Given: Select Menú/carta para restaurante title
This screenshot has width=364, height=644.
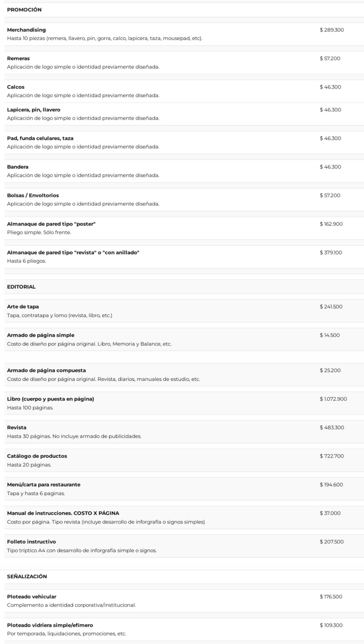Looking at the screenshot, I should tap(44, 485).
